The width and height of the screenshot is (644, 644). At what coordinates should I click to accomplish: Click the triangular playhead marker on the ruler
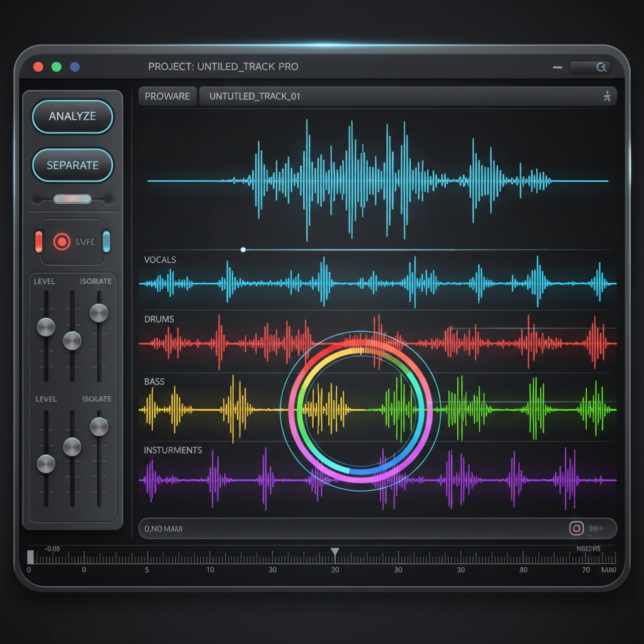click(335, 553)
